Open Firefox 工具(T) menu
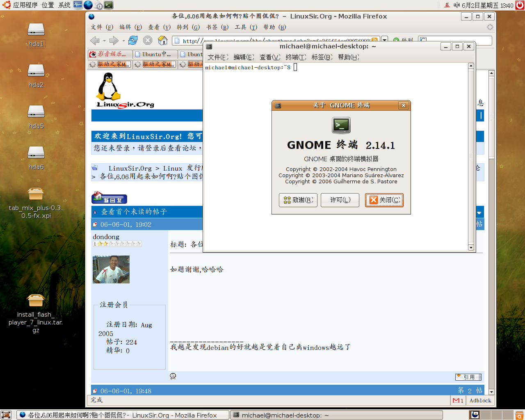This screenshot has width=525, height=420. [246, 27]
